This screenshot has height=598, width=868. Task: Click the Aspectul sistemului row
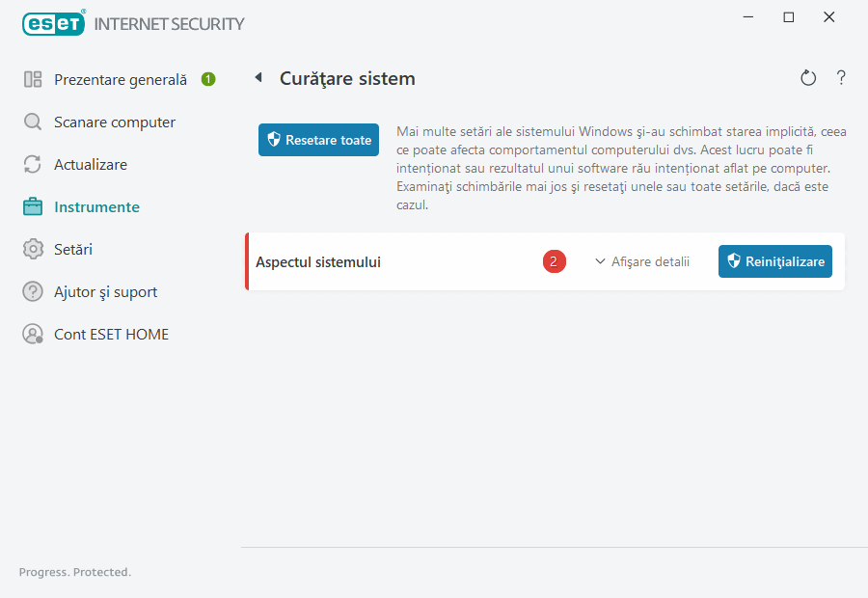click(386, 261)
